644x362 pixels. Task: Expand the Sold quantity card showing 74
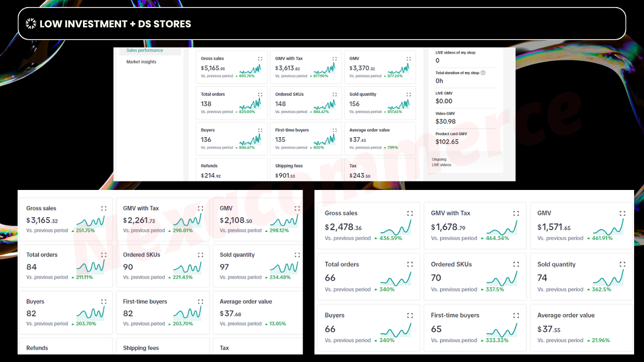point(622,264)
